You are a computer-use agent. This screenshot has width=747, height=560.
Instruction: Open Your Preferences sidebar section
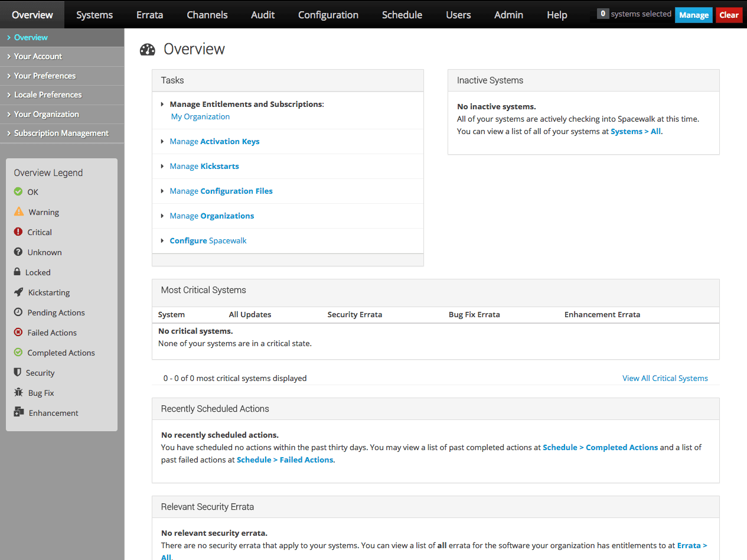coord(62,76)
